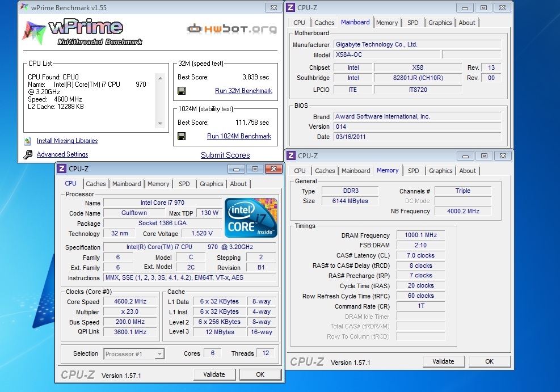The width and height of the screenshot is (560, 392).
Task: Click the CPU-Z title icon in the Memory window
Action: (x=290, y=155)
